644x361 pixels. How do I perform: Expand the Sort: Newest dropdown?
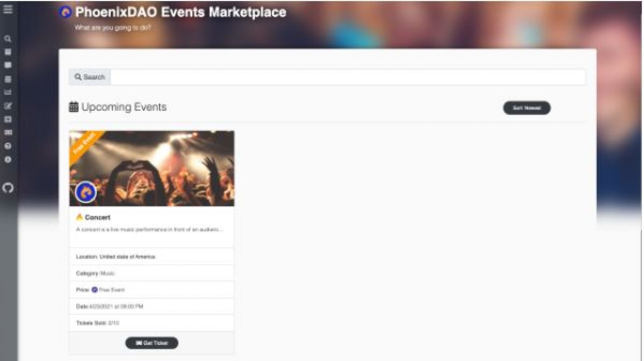click(x=527, y=108)
